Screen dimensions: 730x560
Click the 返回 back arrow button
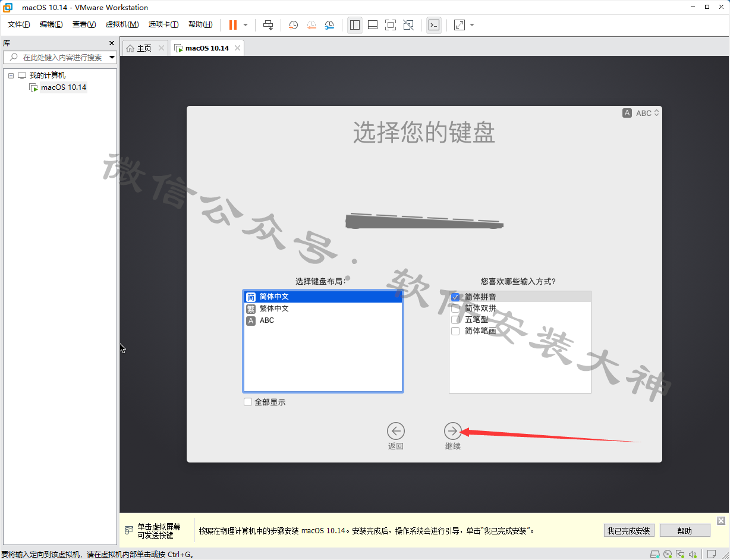coord(395,431)
